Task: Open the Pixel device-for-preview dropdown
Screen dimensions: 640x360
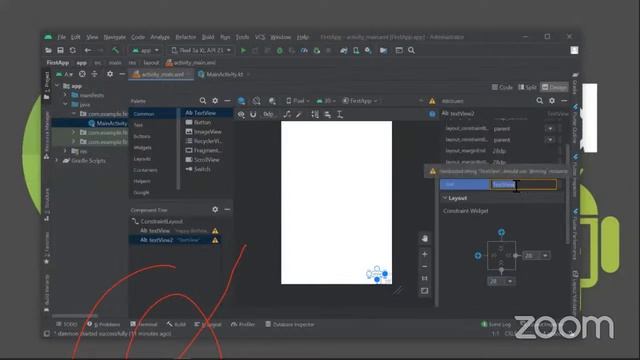Action: [x=297, y=101]
